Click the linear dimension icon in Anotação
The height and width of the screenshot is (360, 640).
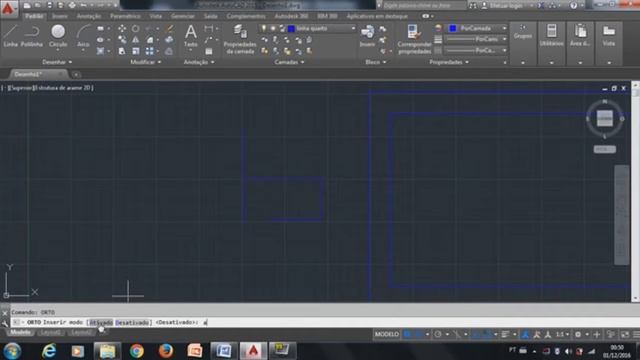[x=209, y=29]
